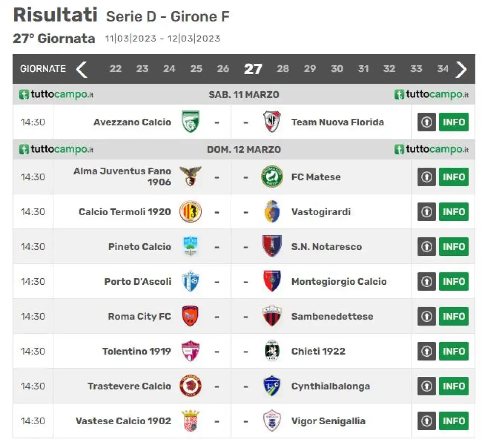Click the top-left tuttocampo.it logo

coord(56,94)
